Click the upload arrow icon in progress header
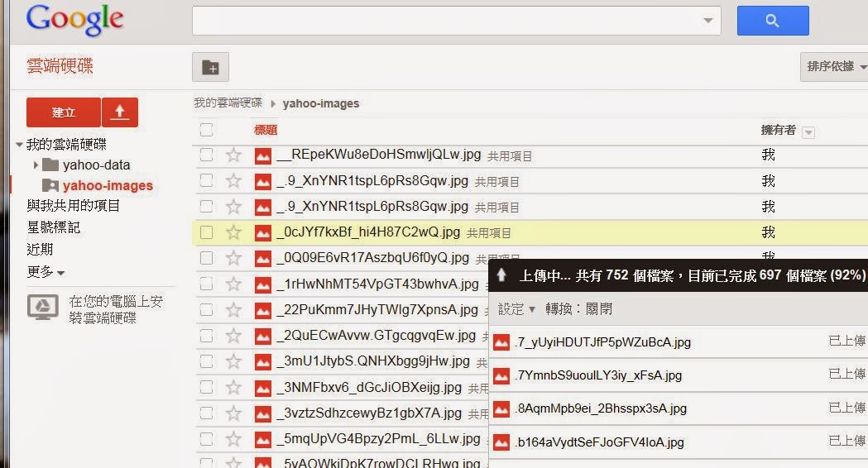Screen dimensions: 868x468 click(x=501, y=275)
